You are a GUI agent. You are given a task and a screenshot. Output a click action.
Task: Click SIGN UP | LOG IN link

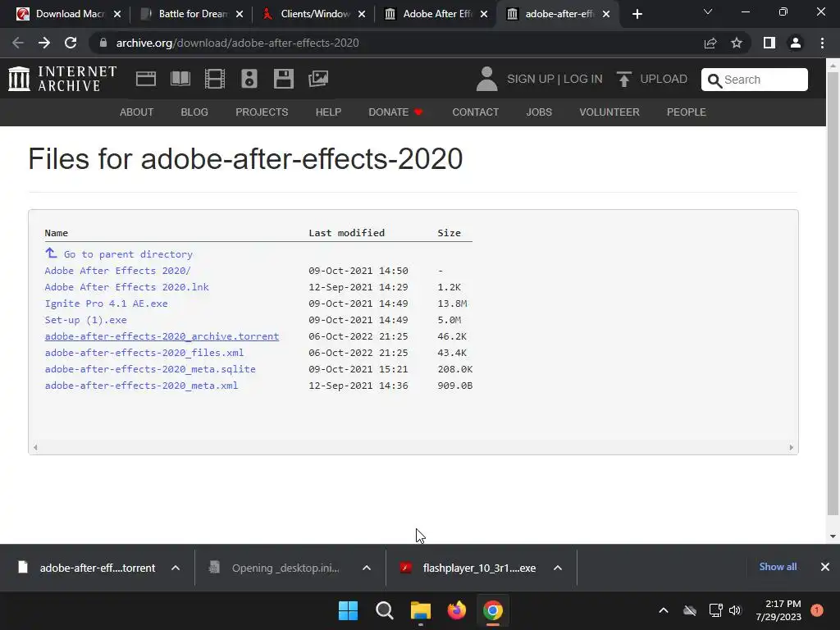555,79
